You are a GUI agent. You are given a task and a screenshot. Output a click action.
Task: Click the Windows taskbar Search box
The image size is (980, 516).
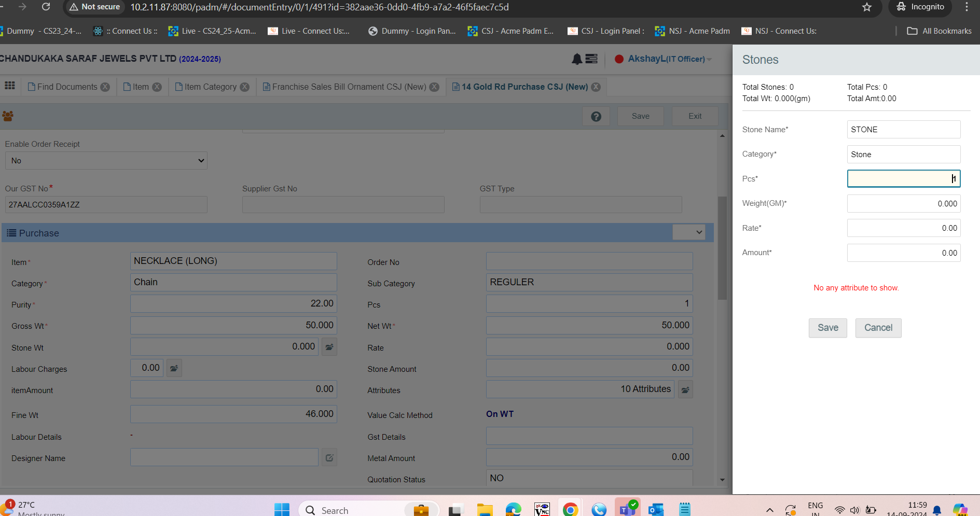[368, 510]
